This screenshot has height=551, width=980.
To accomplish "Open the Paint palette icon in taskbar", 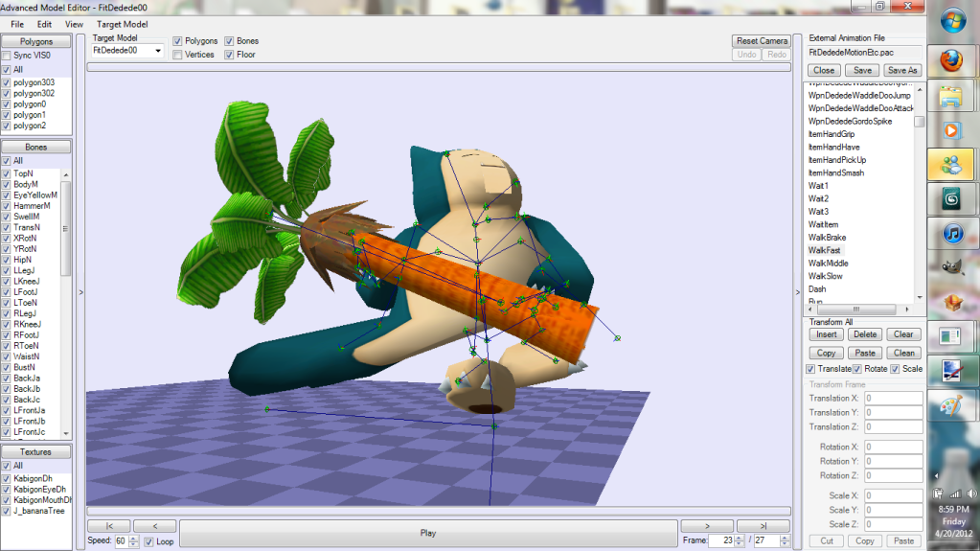I will [951, 406].
